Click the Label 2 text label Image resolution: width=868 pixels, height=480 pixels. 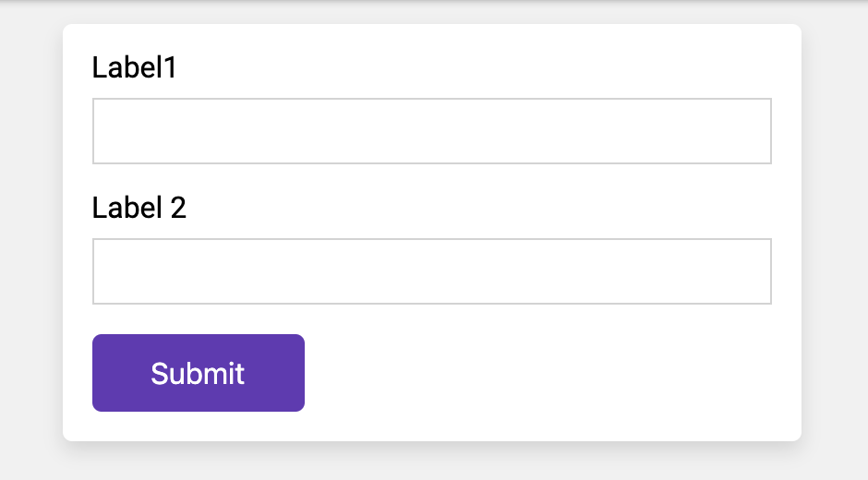139,208
